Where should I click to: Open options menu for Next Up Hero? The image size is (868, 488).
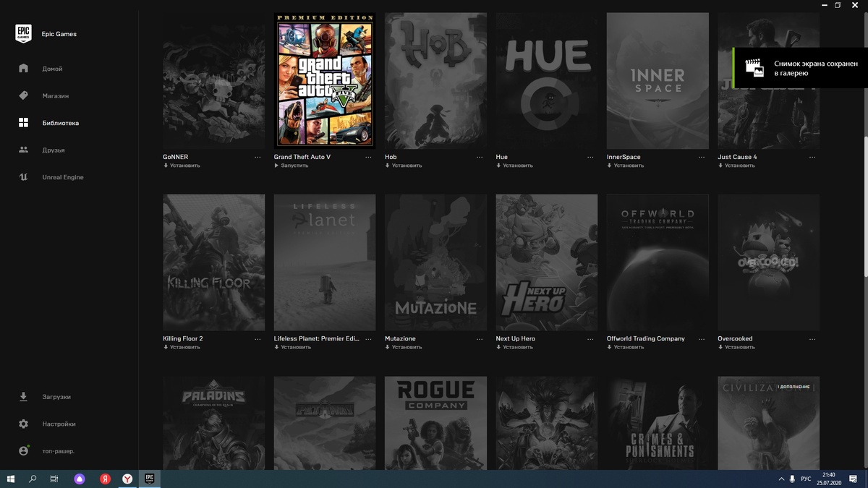click(x=590, y=338)
